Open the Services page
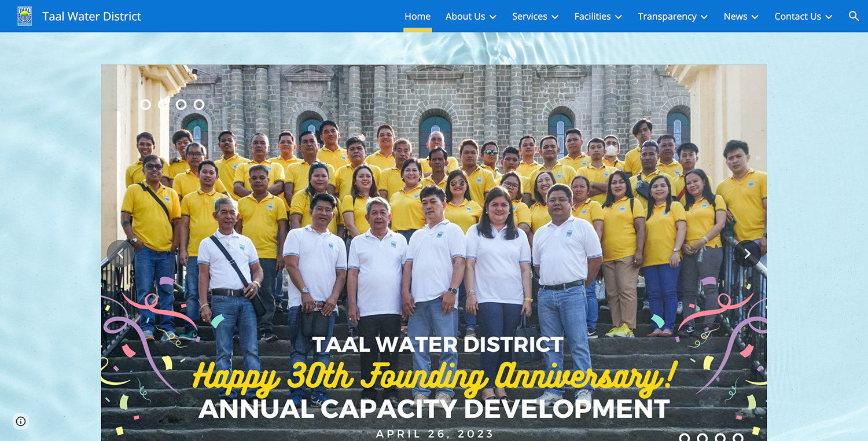The width and height of the screenshot is (868, 441). (x=529, y=16)
